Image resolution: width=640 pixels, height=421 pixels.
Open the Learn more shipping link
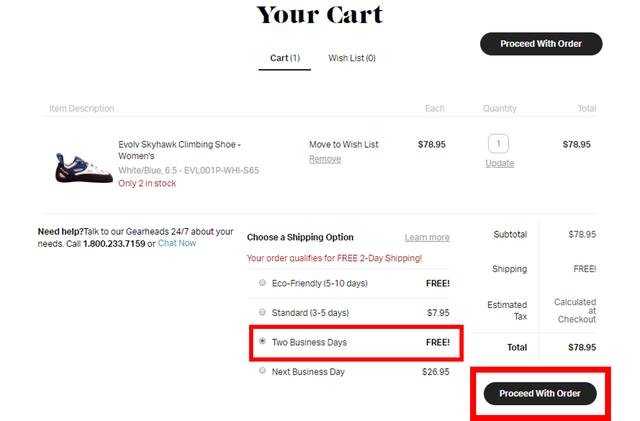click(427, 238)
